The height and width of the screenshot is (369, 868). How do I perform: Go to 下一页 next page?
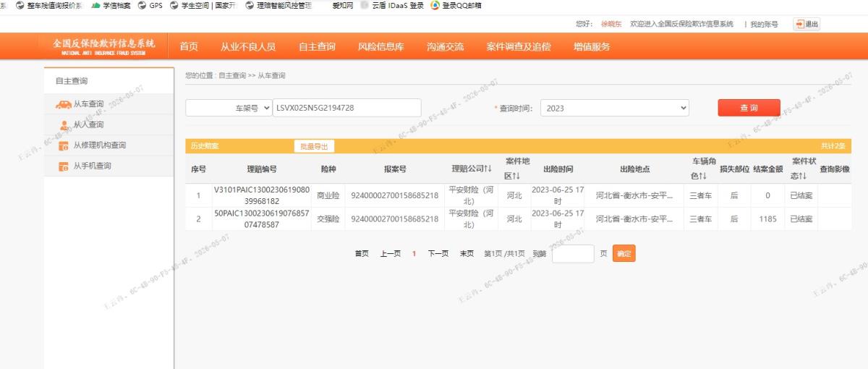(438, 254)
